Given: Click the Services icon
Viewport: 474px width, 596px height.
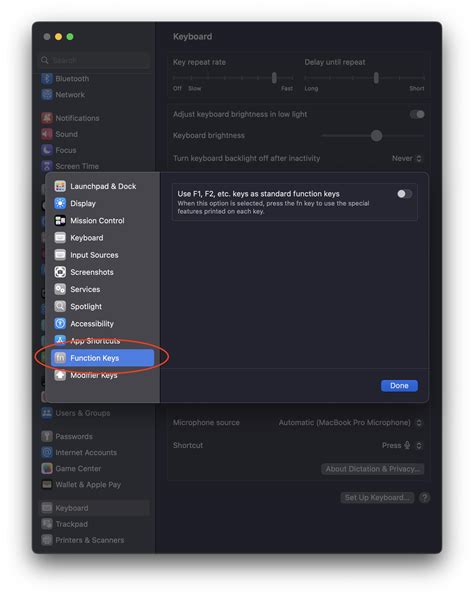Looking at the screenshot, I should (x=60, y=289).
